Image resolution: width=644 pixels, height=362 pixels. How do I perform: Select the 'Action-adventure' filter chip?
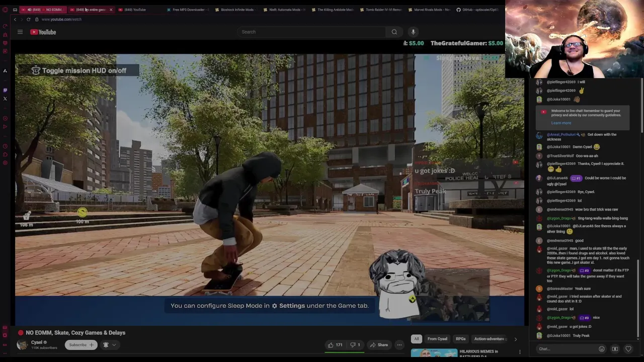point(489,339)
